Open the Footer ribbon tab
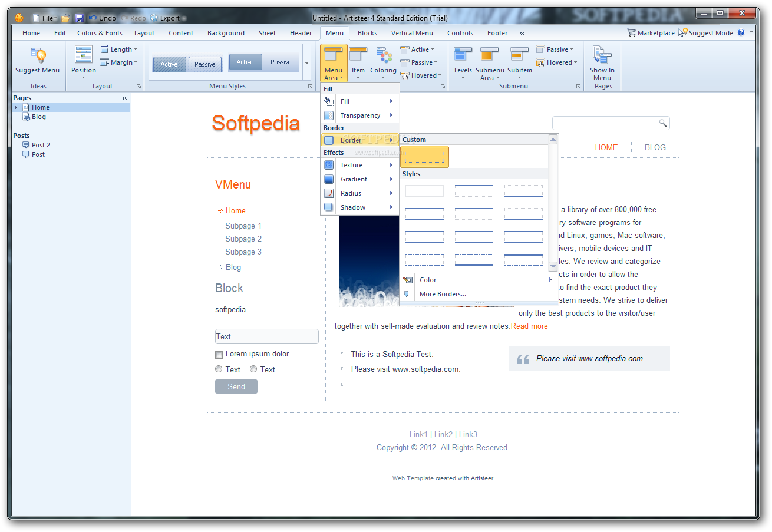This screenshot has width=772, height=532. [x=497, y=33]
